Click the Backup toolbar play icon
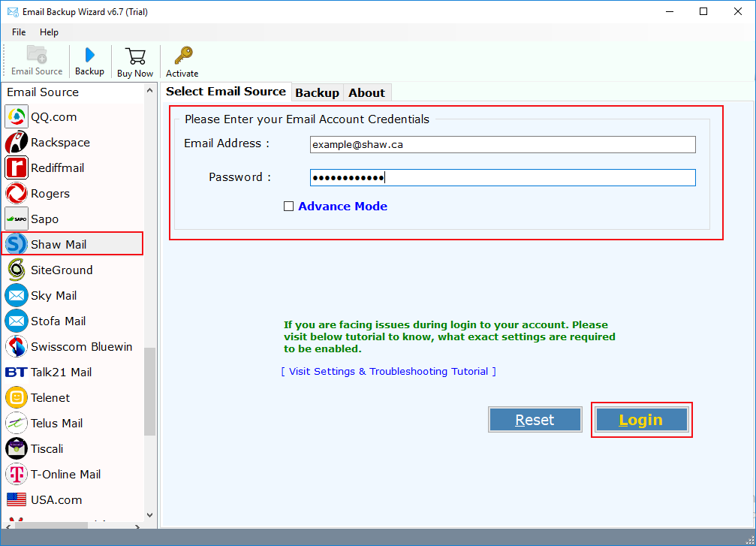756x546 pixels. pyautogui.click(x=89, y=55)
